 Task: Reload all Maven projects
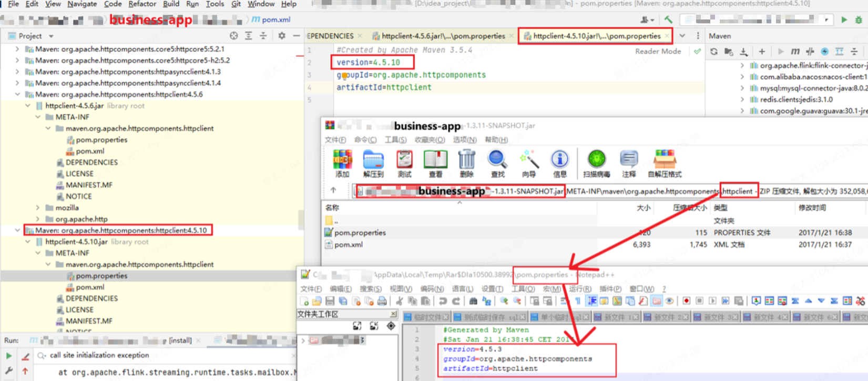714,52
